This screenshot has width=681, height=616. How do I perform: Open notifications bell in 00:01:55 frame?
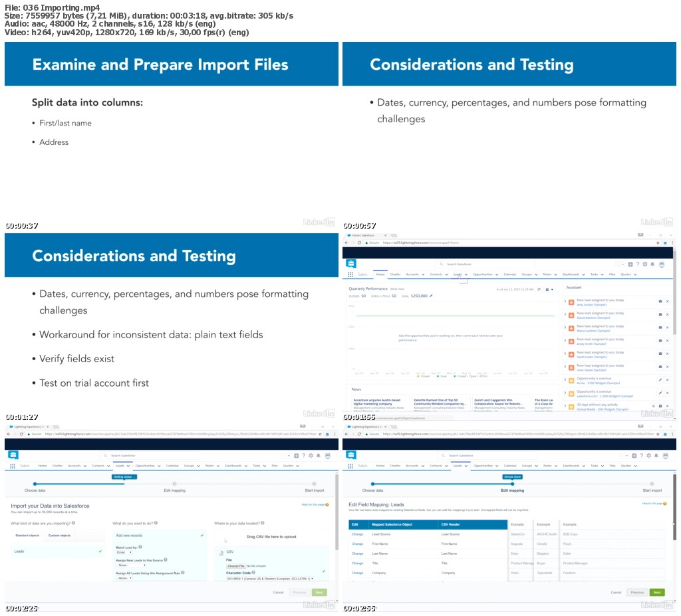coord(652,264)
